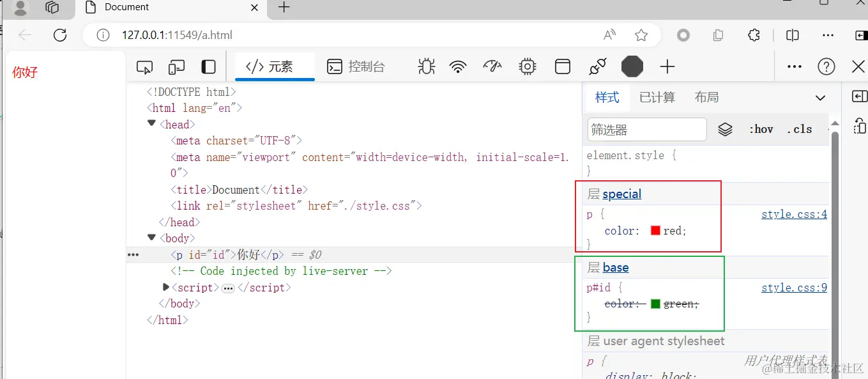The image size is (868, 379).
Task: Open the browser Settings and more menu
Action: [828, 35]
